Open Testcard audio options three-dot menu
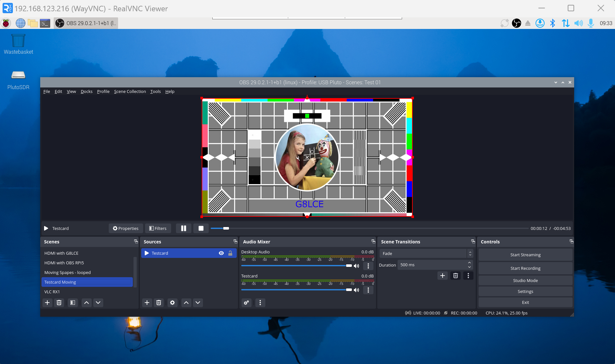615x364 pixels. pos(368,290)
